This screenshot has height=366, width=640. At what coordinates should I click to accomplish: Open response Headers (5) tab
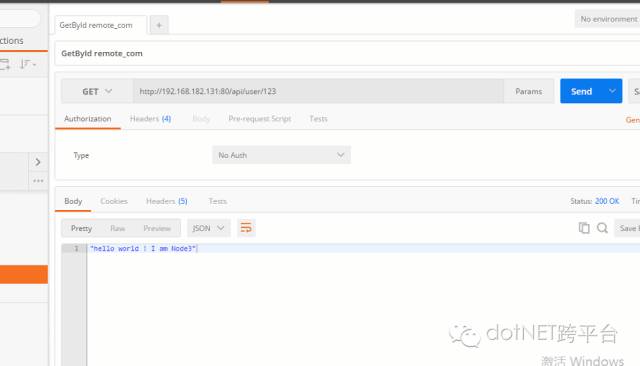coord(167,201)
